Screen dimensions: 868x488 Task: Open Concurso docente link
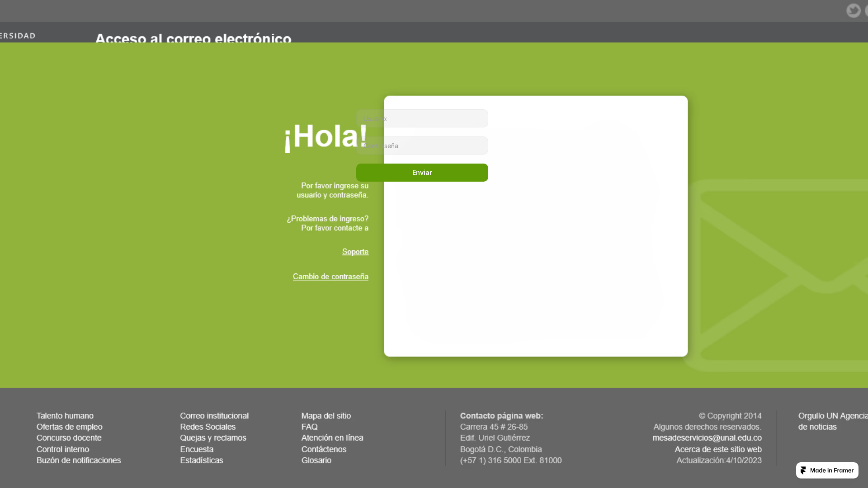pos(69,438)
